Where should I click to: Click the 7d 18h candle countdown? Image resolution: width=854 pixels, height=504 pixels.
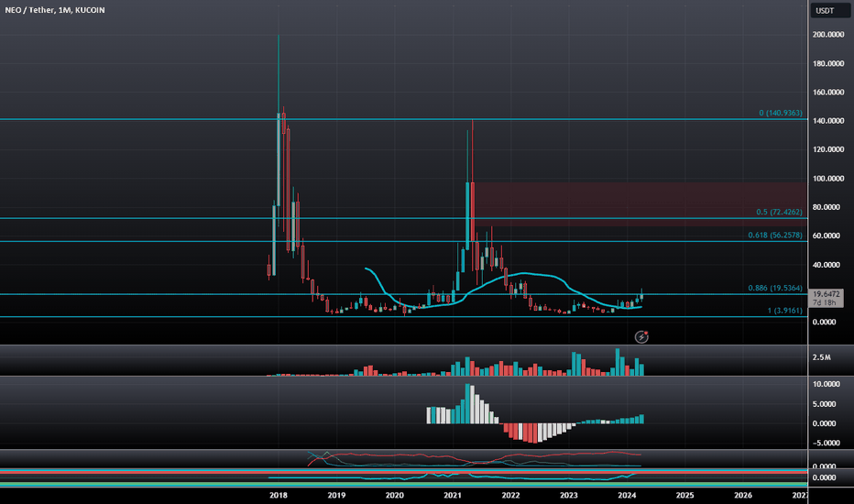click(x=826, y=302)
